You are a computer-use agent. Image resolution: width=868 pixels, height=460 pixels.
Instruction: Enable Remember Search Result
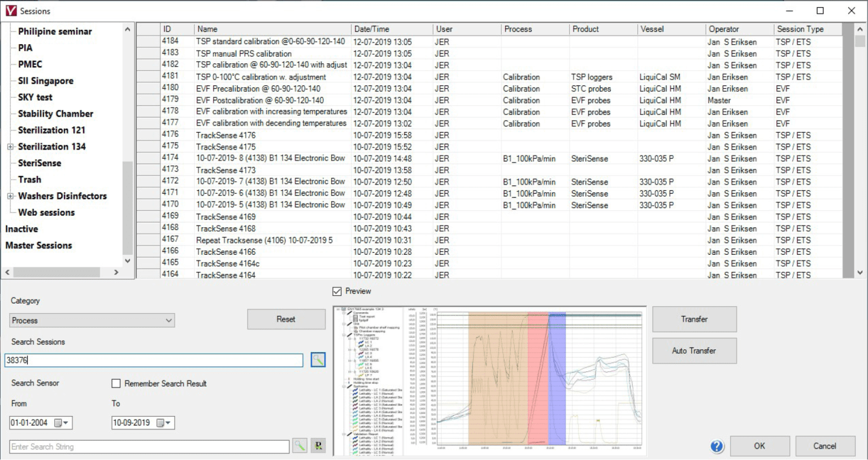tap(116, 383)
